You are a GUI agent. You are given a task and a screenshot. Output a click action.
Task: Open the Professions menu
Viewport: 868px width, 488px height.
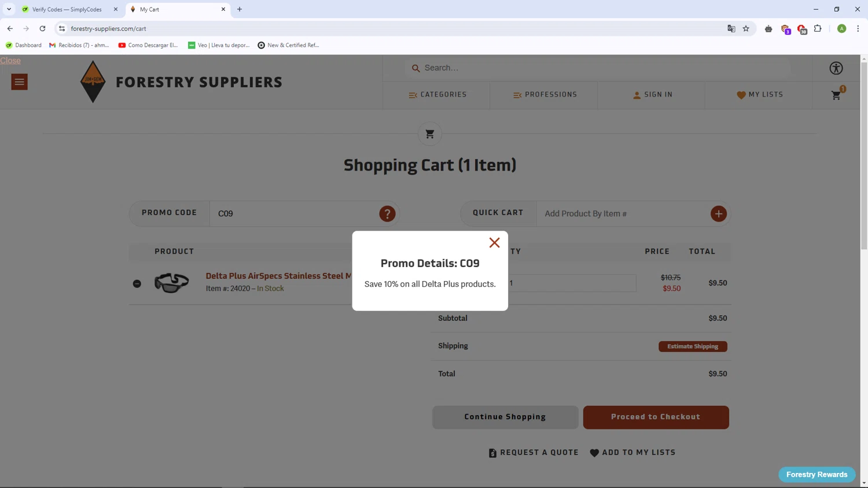(545, 95)
